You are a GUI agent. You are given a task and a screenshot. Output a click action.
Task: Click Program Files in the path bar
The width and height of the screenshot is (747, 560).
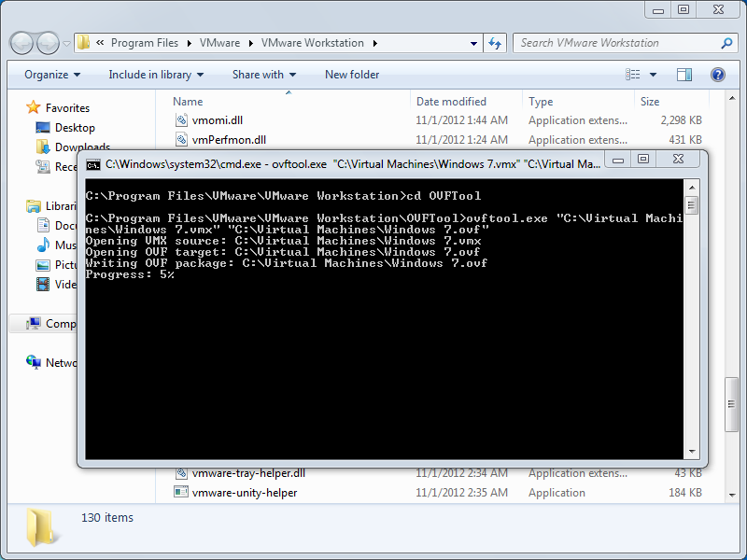pos(146,43)
